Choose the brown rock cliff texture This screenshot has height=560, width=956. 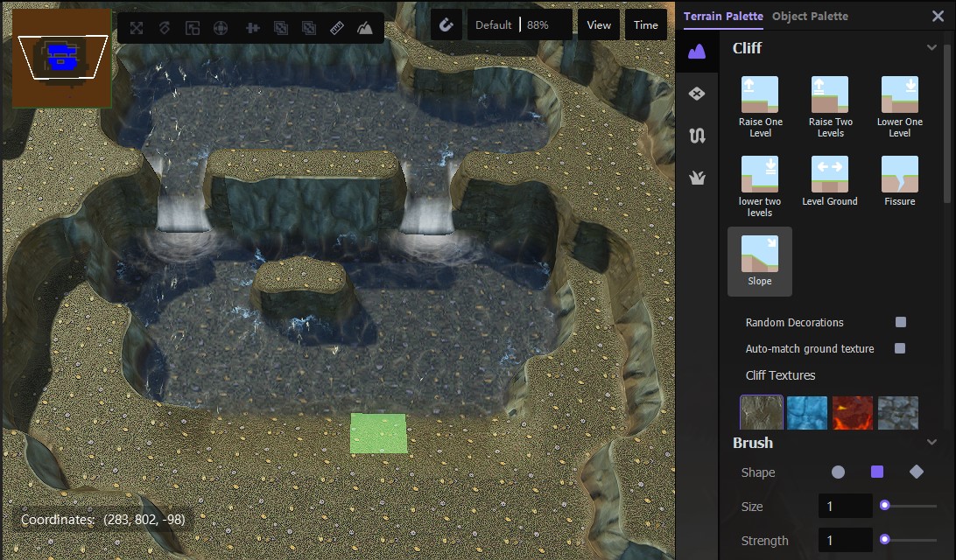click(x=762, y=412)
